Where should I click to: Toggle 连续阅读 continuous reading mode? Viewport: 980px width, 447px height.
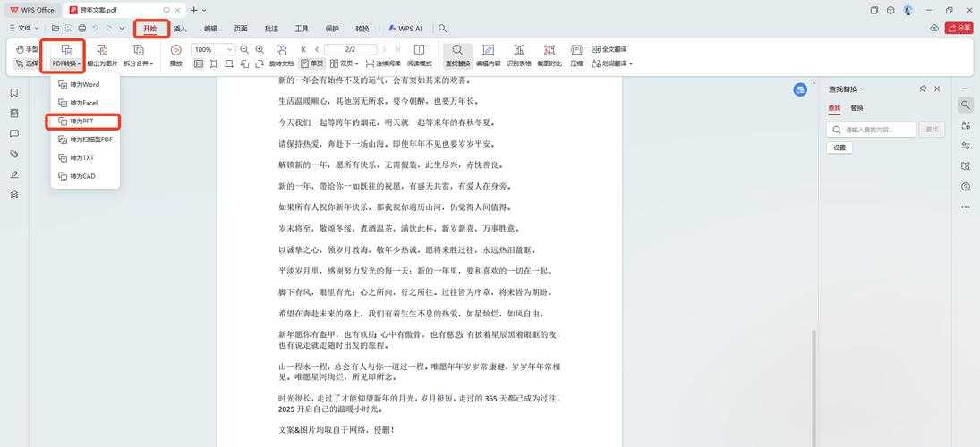click(382, 63)
